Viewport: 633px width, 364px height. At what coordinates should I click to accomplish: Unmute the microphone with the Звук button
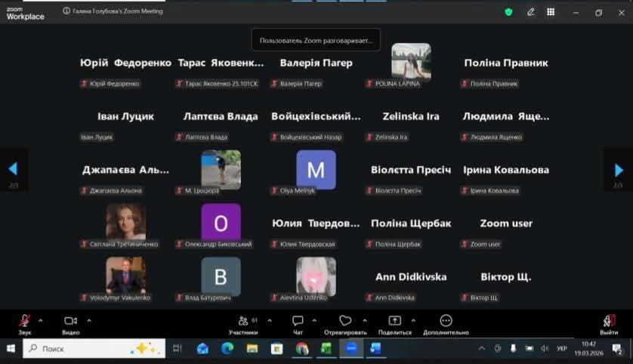click(x=25, y=321)
